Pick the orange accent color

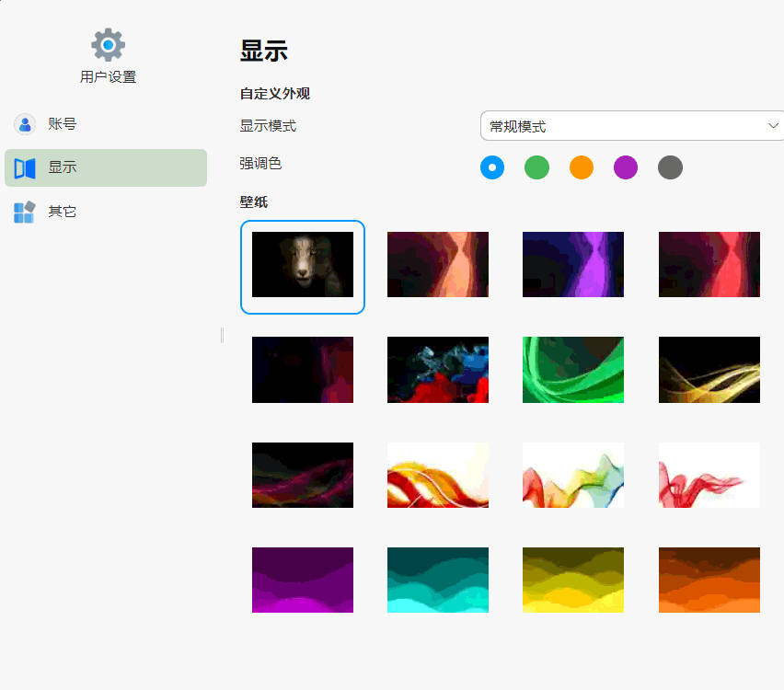coord(582,167)
